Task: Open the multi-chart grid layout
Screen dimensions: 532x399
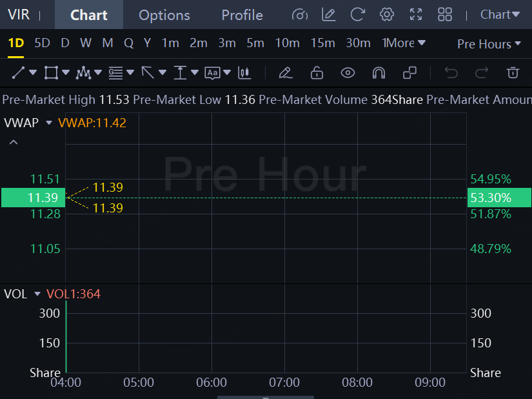Action: click(445, 15)
